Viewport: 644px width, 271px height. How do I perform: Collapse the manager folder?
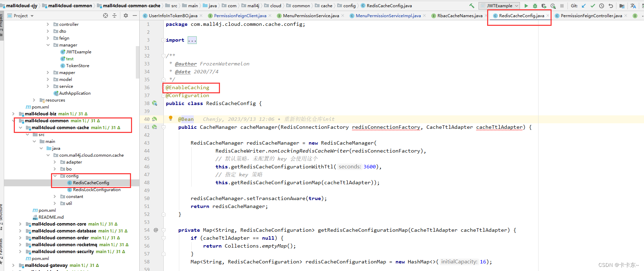pos(48,45)
